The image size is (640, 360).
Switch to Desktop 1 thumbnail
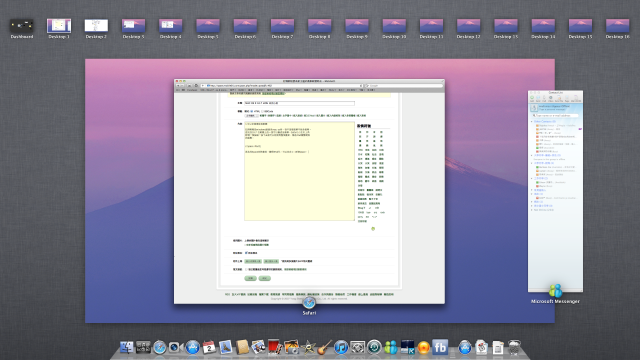pyautogui.click(x=59, y=26)
